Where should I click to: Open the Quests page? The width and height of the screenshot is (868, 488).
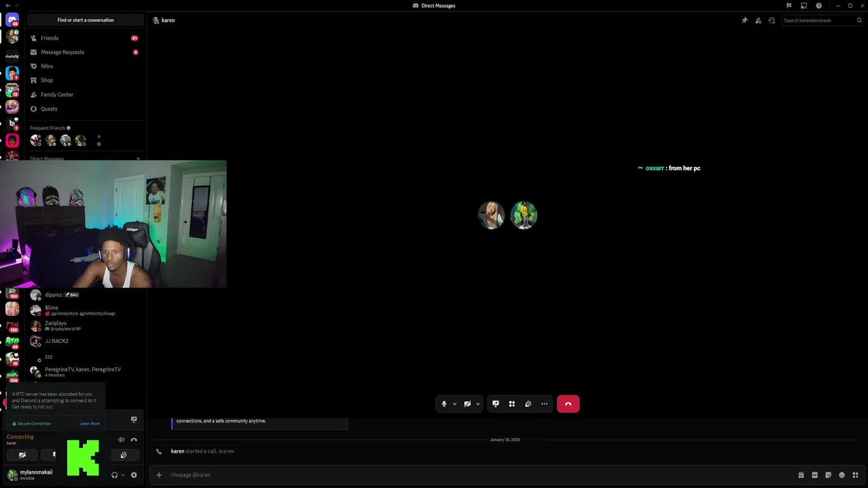point(85,108)
